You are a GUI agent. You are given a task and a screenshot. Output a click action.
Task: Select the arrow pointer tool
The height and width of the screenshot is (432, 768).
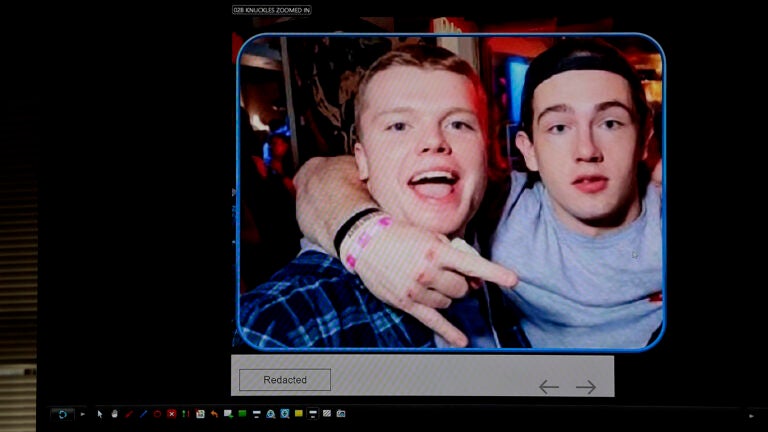pos(100,414)
